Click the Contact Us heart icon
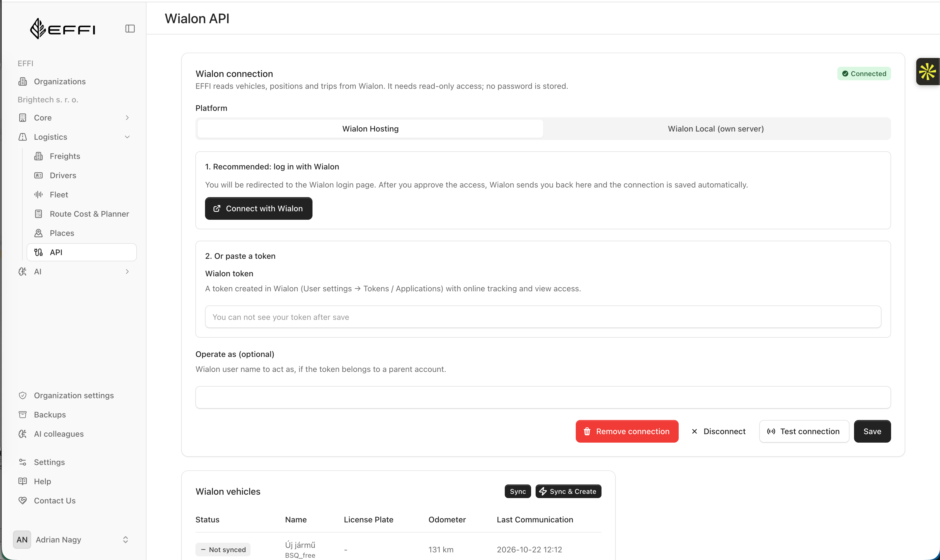 click(x=23, y=501)
